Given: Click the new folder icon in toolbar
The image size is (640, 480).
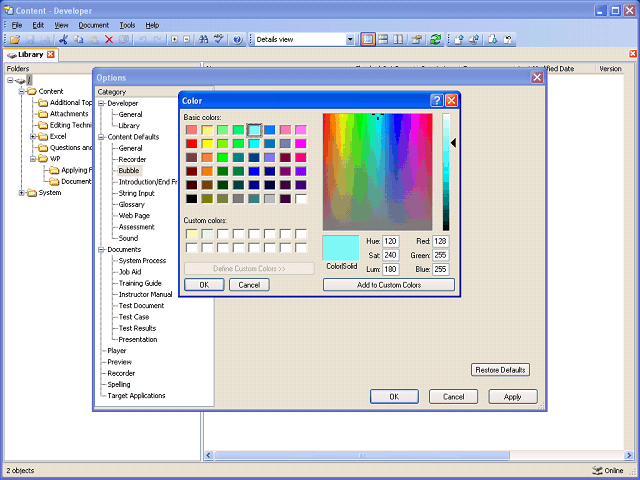Looking at the screenshot, I should pyautogui.click(x=16, y=39).
